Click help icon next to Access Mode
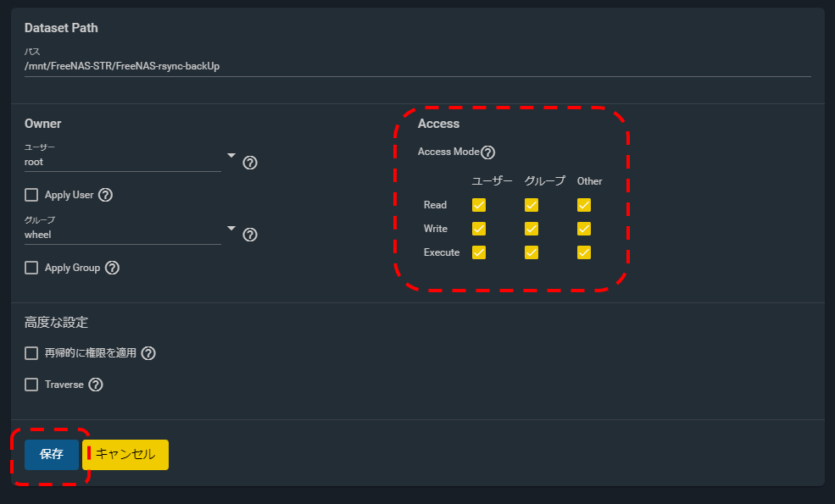The width and height of the screenshot is (835, 504). (x=487, y=152)
